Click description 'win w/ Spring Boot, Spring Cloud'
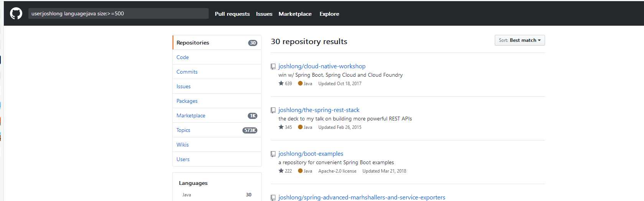 click(341, 75)
